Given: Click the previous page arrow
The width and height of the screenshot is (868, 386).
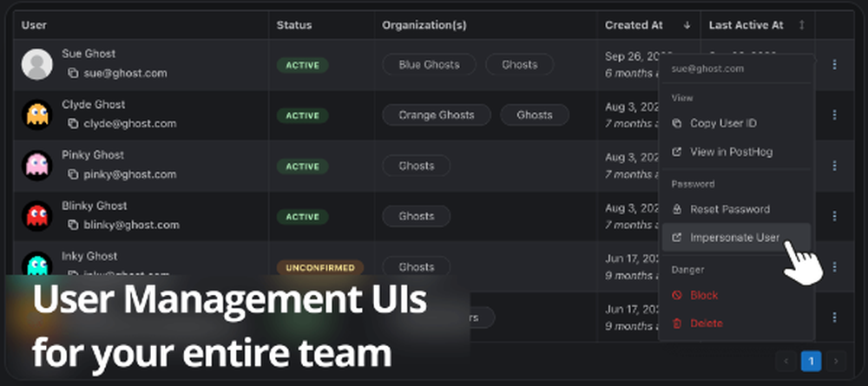Looking at the screenshot, I should [x=786, y=362].
